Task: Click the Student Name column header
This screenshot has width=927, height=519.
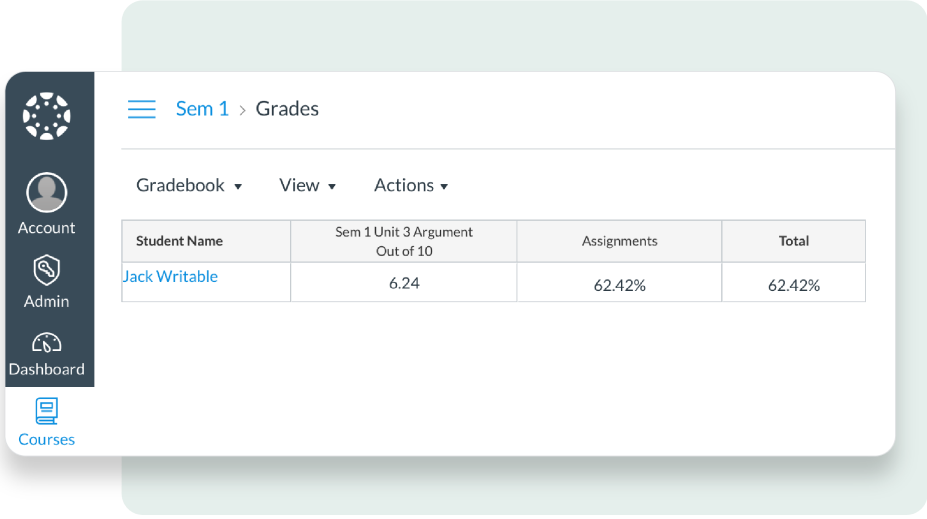Action: click(206, 241)
